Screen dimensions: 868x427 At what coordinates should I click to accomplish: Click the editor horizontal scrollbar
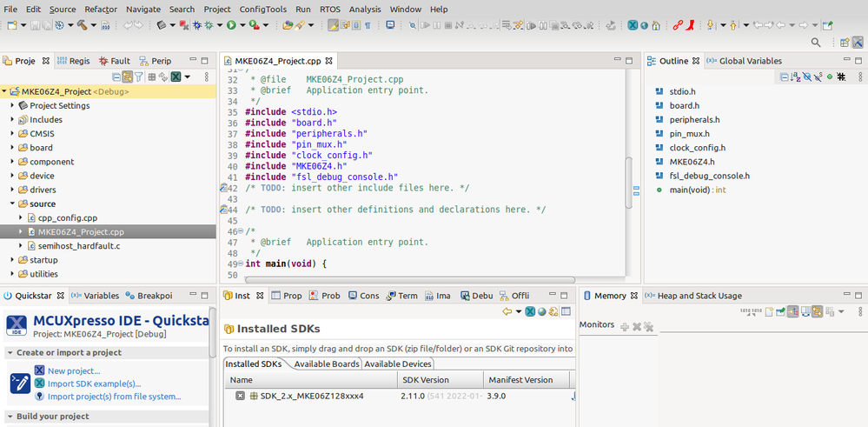tap(409, 280)
